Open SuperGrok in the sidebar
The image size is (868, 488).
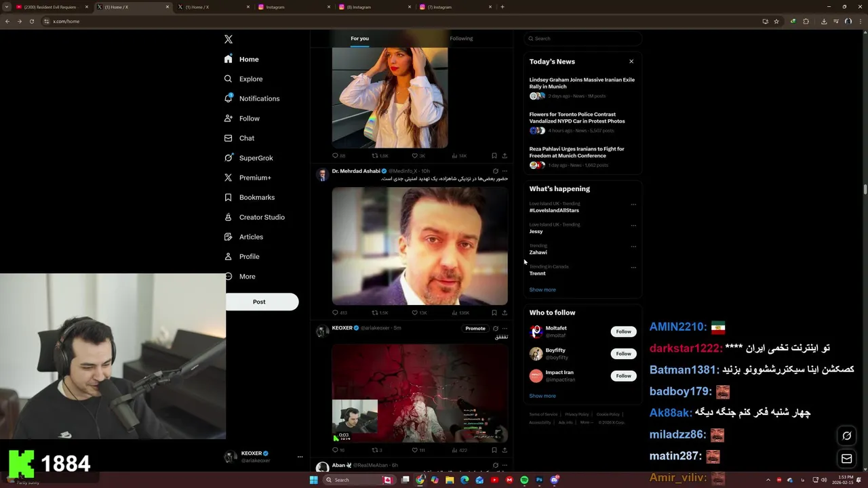click(248, 158)
